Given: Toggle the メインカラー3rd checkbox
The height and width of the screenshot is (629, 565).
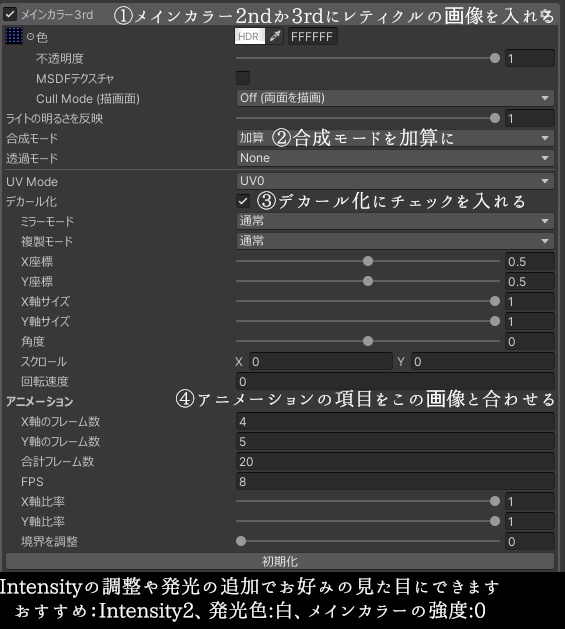Looking at the screenshot, I should coord(10,15).
